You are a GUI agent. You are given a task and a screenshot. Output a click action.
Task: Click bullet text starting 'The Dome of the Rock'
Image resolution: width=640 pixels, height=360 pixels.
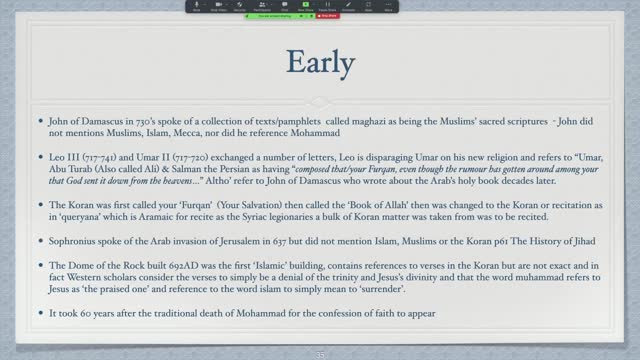324,277
